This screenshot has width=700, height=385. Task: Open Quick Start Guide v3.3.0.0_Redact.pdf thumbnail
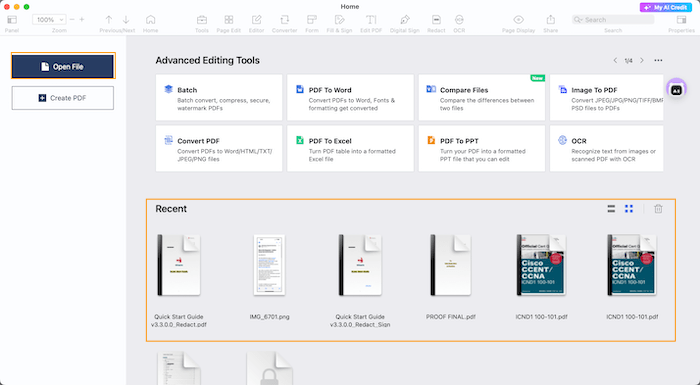click(179, 265)
